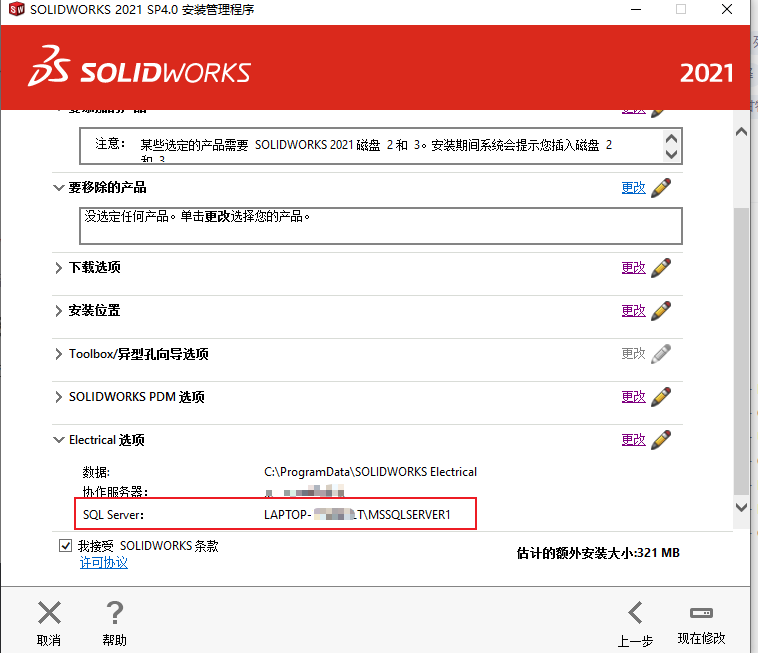Click SOLIDWORKS app icon in title bar
The width and height of the screenshot is (758, 653).
(16, 9)
